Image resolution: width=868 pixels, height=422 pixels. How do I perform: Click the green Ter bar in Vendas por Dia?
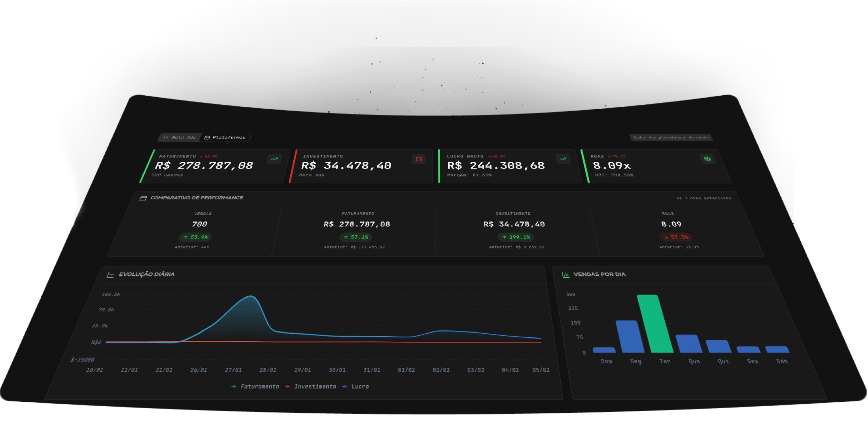pos(655,324)
